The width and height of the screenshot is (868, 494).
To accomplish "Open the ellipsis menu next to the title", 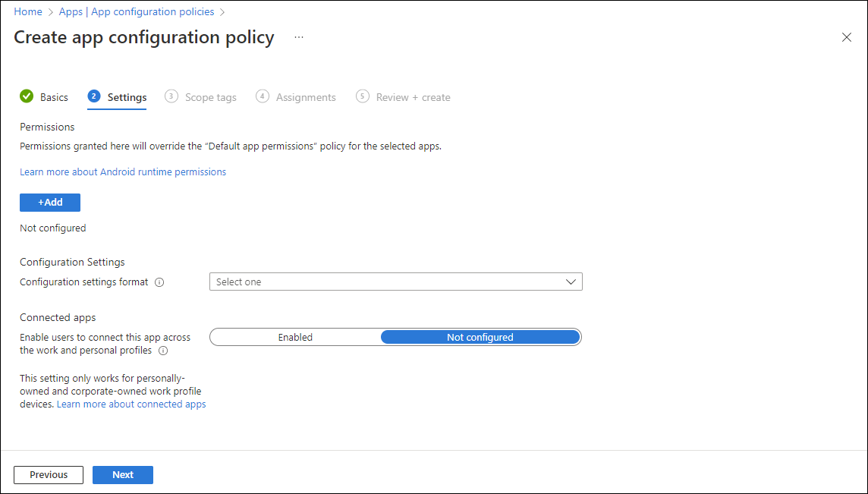I will [298, 36].
